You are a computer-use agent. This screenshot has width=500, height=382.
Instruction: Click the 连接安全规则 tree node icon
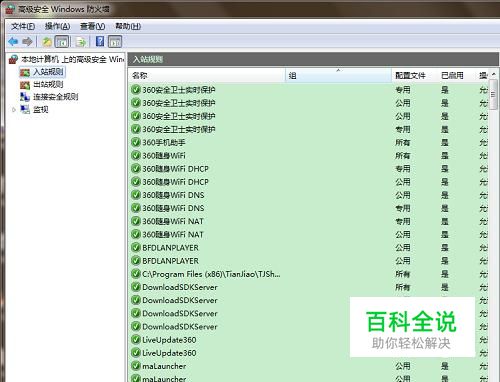coord(25,97)
